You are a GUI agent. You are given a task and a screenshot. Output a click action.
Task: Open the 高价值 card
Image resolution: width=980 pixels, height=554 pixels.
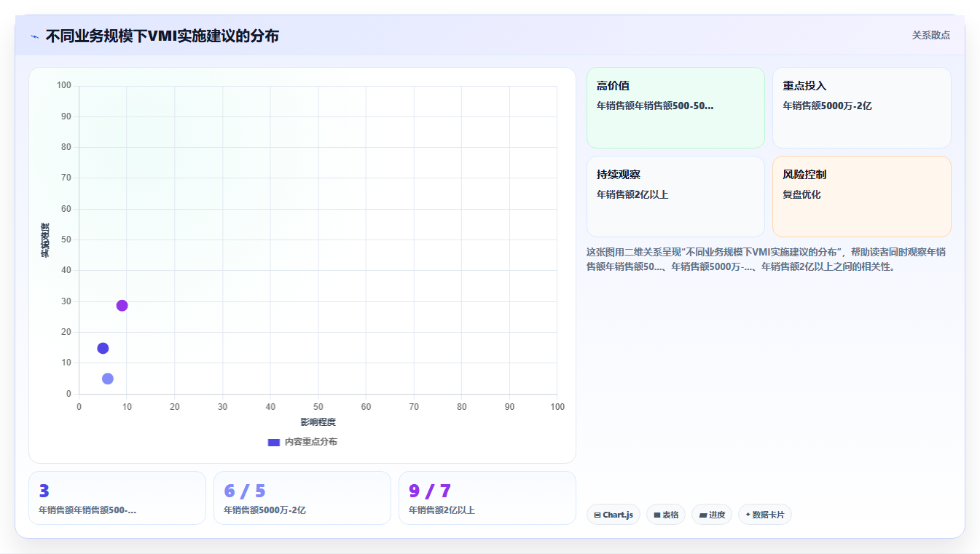[x=675, y=108]
